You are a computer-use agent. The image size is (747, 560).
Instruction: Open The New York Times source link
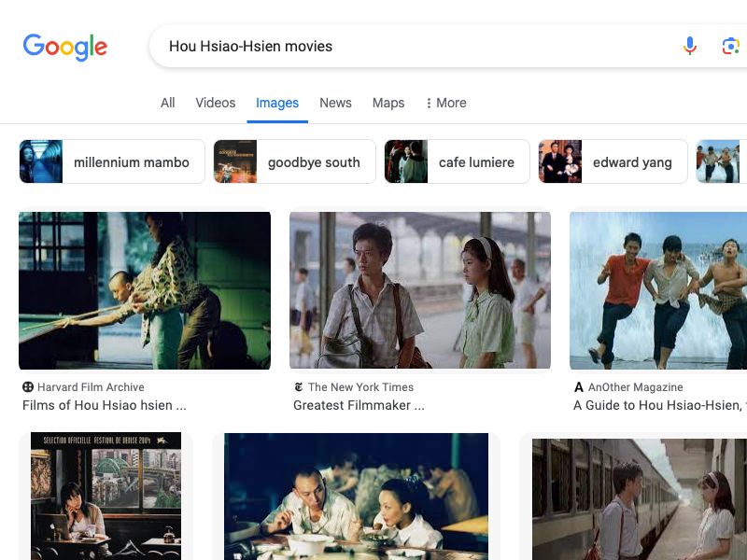point(360,387)
